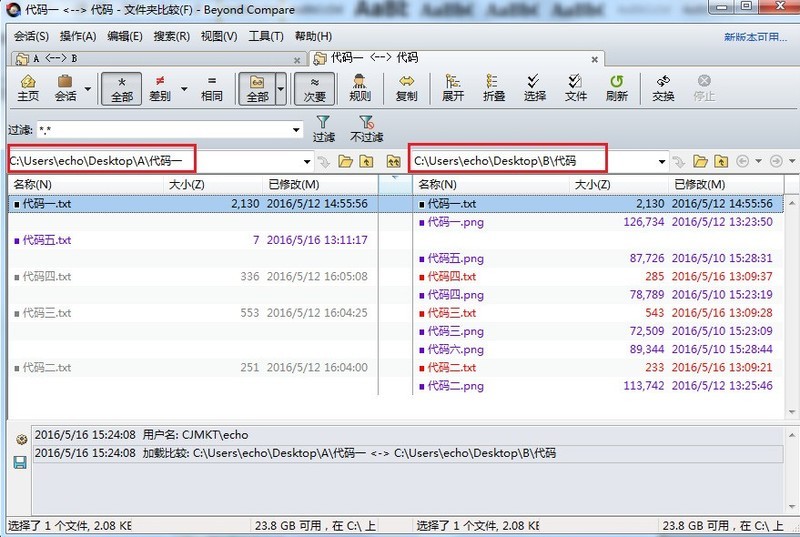Click the 停止 stop toolbar icon

tap(704, 88)
